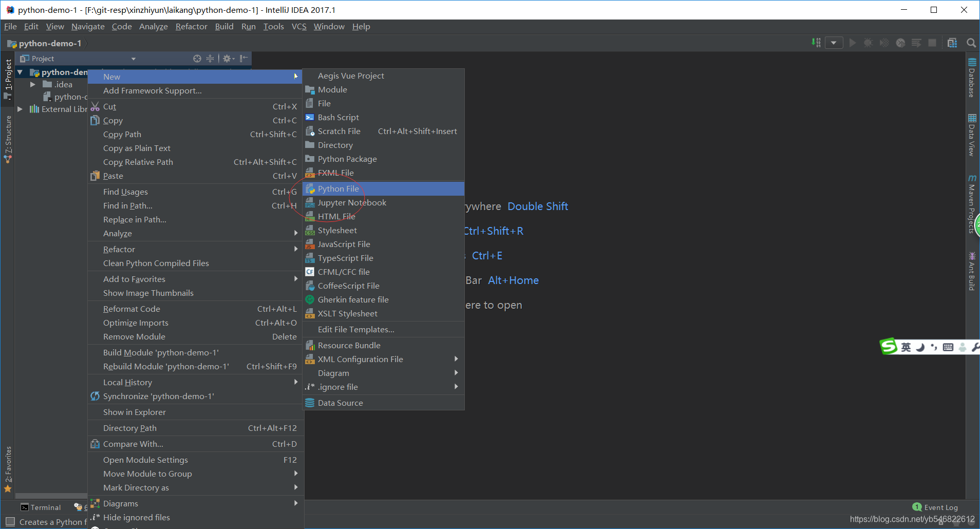Open the Navigate menu

coord(88,27)
